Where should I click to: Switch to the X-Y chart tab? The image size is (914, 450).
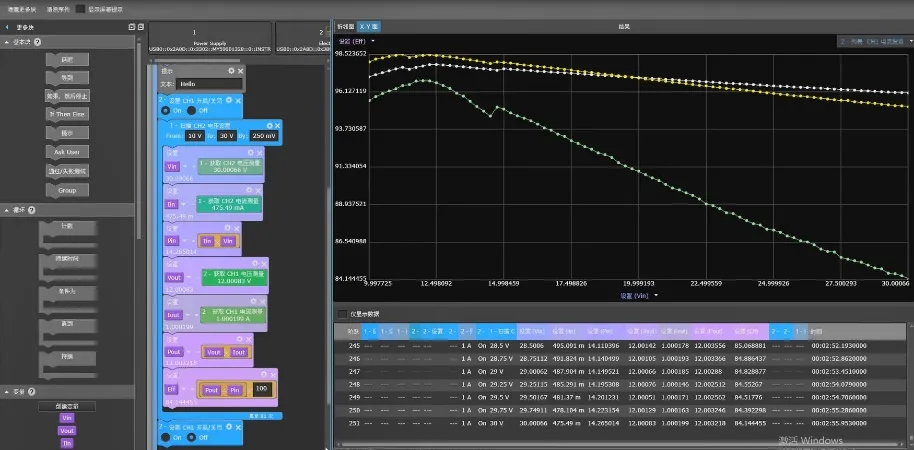tap(368, 26)
